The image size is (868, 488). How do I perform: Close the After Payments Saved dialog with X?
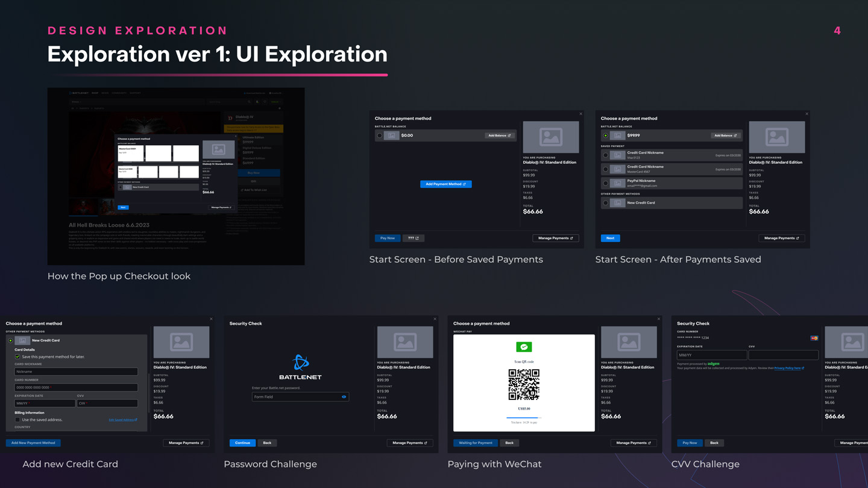[x=807, y=114]
